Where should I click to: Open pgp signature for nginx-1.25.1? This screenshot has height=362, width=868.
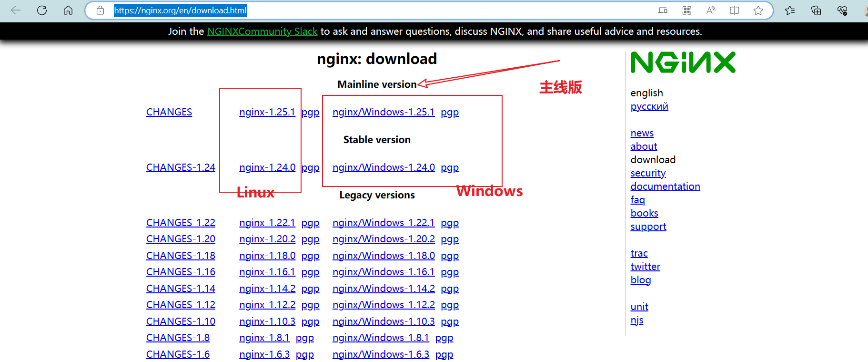click(311, 113)
